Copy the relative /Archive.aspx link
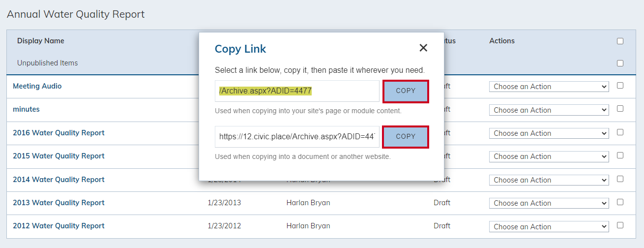This screenshot has height=248, width=644. 406,91
